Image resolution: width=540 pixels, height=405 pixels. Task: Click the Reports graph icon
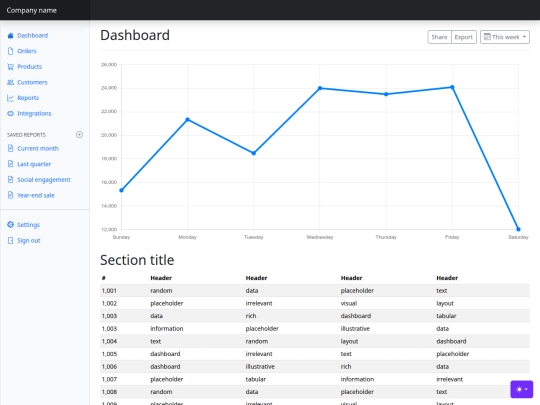click(x=10, y=98)
